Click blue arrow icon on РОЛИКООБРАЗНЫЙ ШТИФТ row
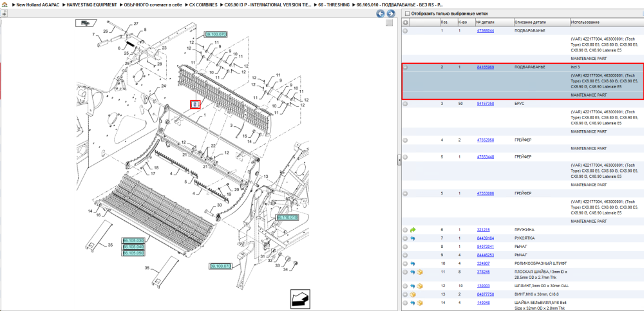644x311 pixels. [413, 263]
